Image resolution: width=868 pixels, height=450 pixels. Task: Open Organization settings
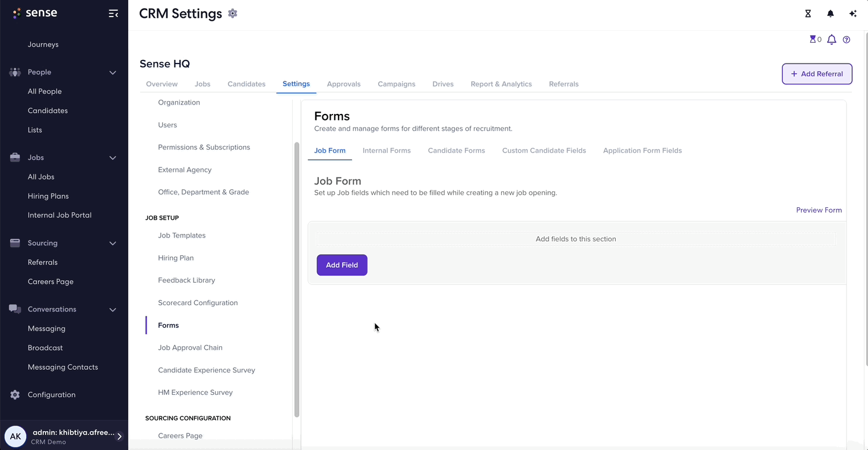pos(179,103)
